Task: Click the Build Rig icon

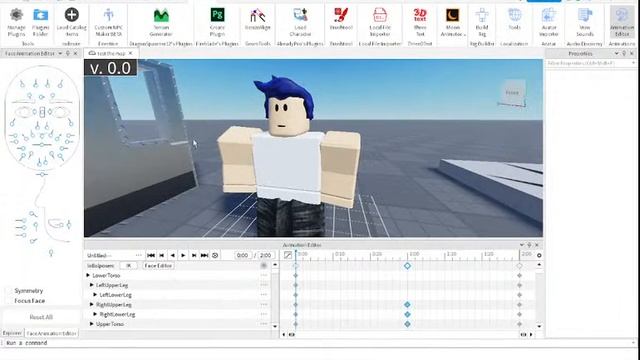Action: click(482, 22)
